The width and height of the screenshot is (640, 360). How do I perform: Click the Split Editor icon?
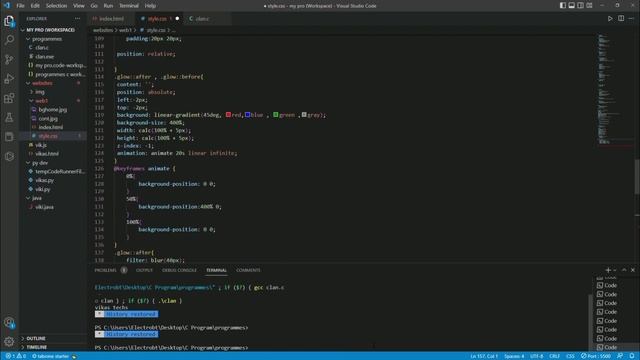coord(621,18)
